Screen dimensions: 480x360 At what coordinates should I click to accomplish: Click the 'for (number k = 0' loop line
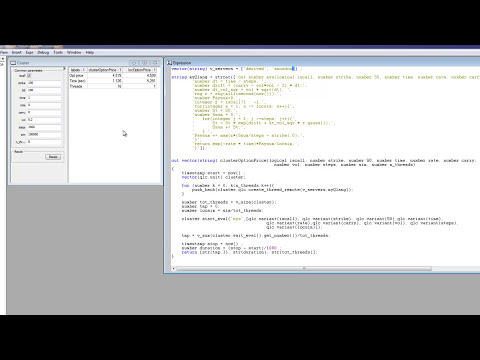pyautogui.click(x=228, y=185)
